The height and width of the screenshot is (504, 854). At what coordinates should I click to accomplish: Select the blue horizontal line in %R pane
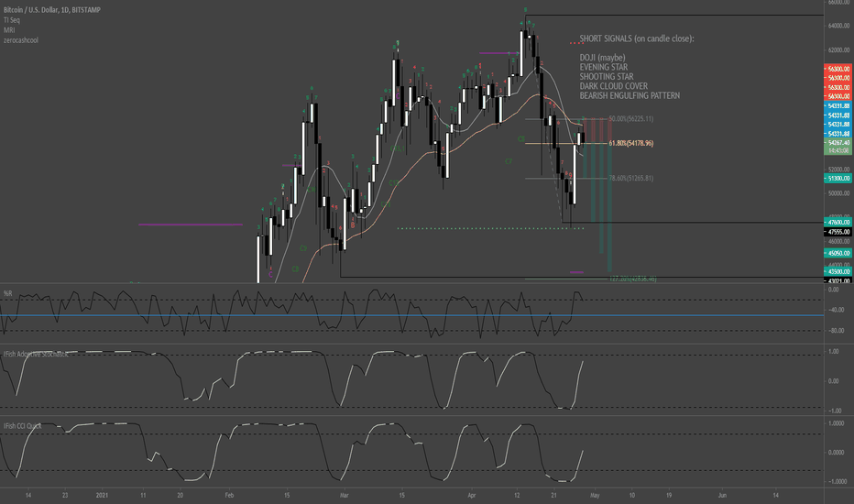411,315
